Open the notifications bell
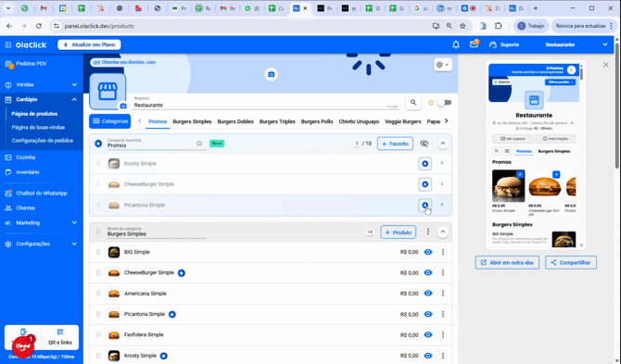Viewport: 621px width, 364px height. coord(456,44)
